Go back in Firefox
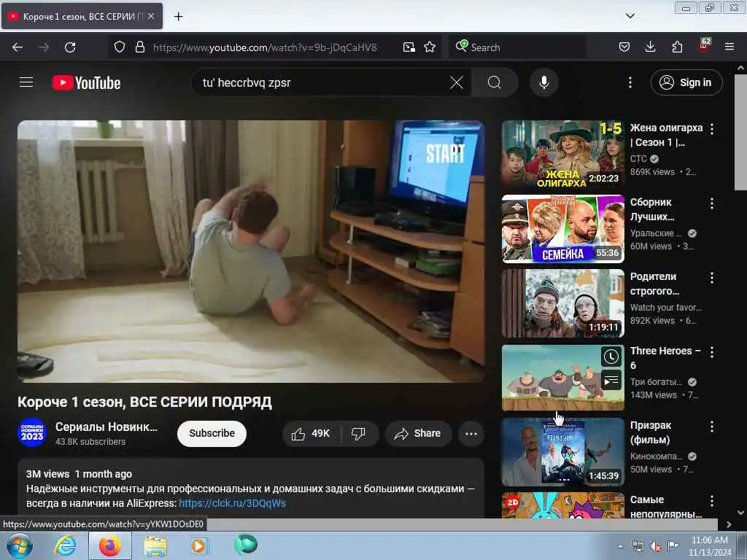The image size is (747, 560). [18, 47]
